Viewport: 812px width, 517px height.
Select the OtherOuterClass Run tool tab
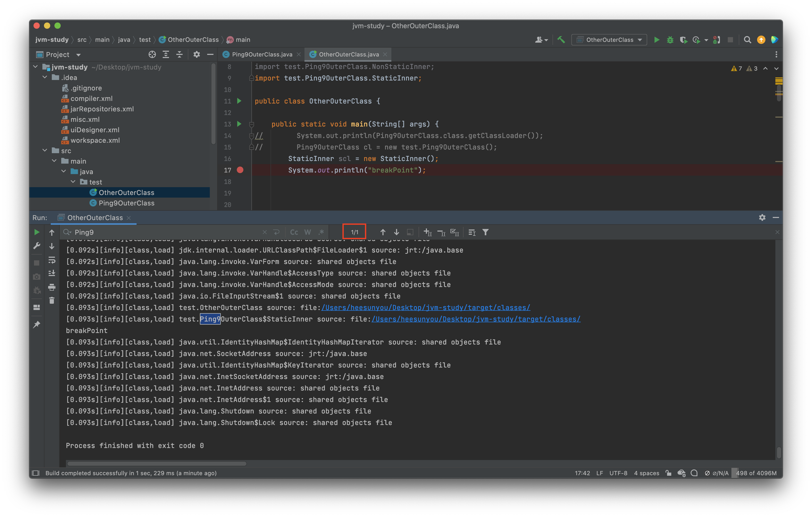tap(95, 218)
